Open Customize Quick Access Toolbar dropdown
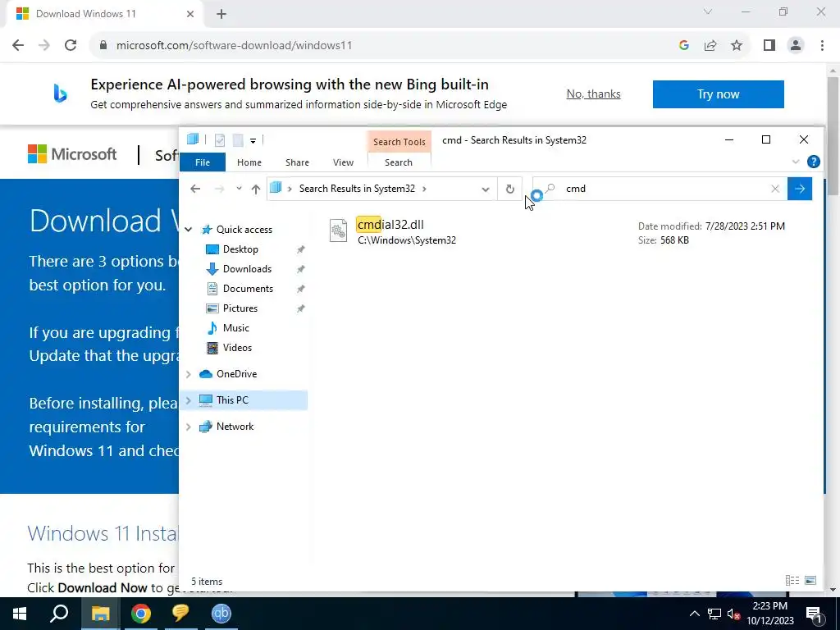Viewport: 840px width, 630px height. point(253,141)
